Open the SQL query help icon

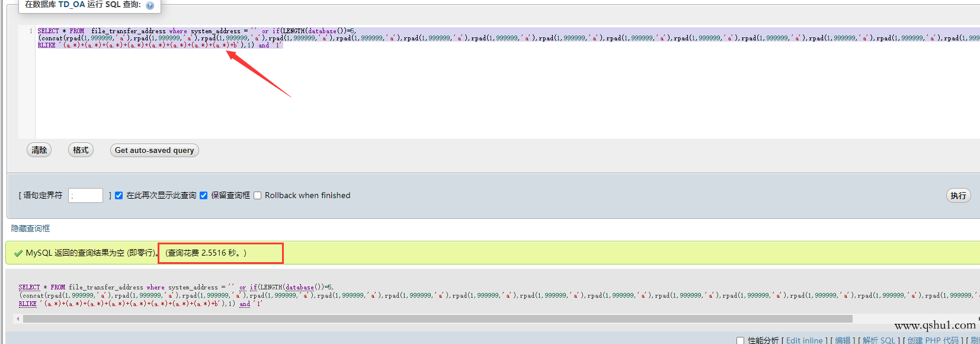click(x=150, y=5)
